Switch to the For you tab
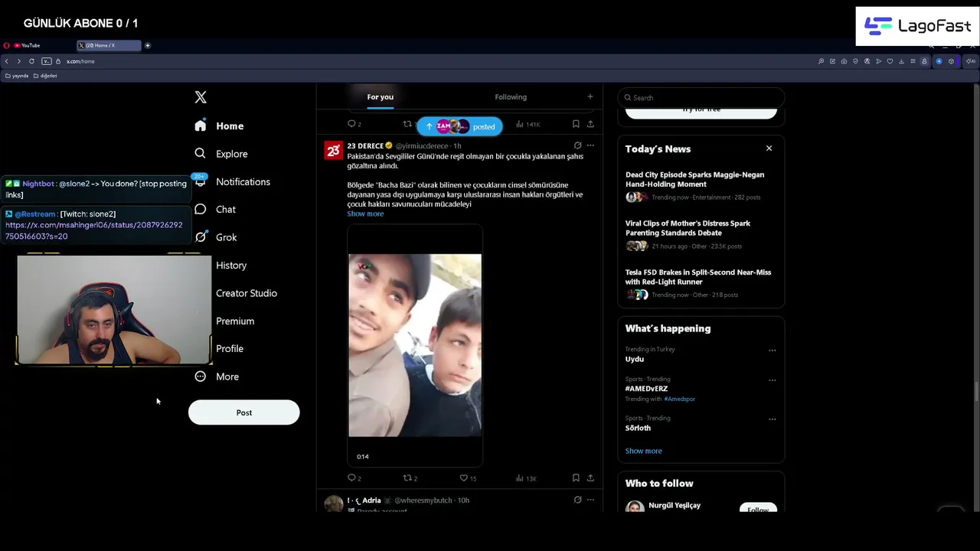980x551 pixels. pyautogui.click(x=380, y=97)
